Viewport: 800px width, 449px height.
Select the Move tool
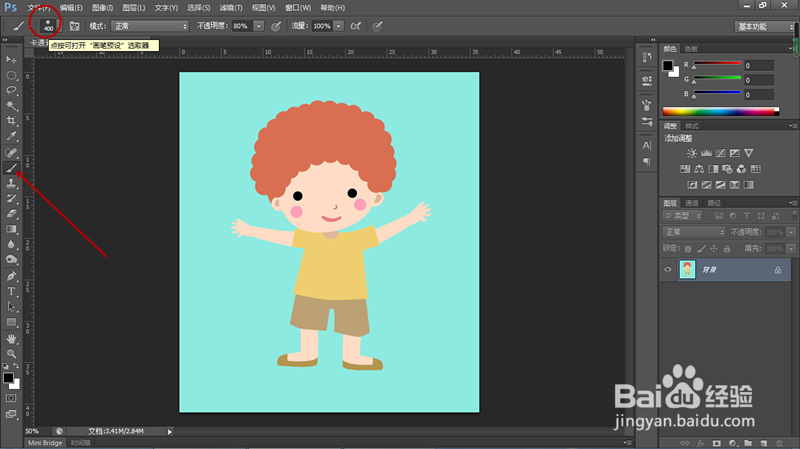11,60
